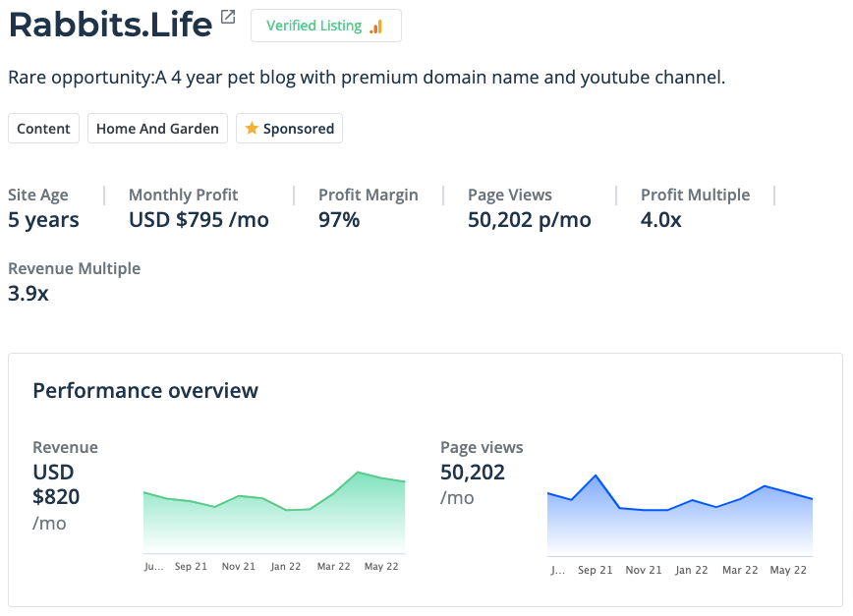Click the Profit Margin 97% stat
This screenshot has width=853, height=616.
point(339,219)
